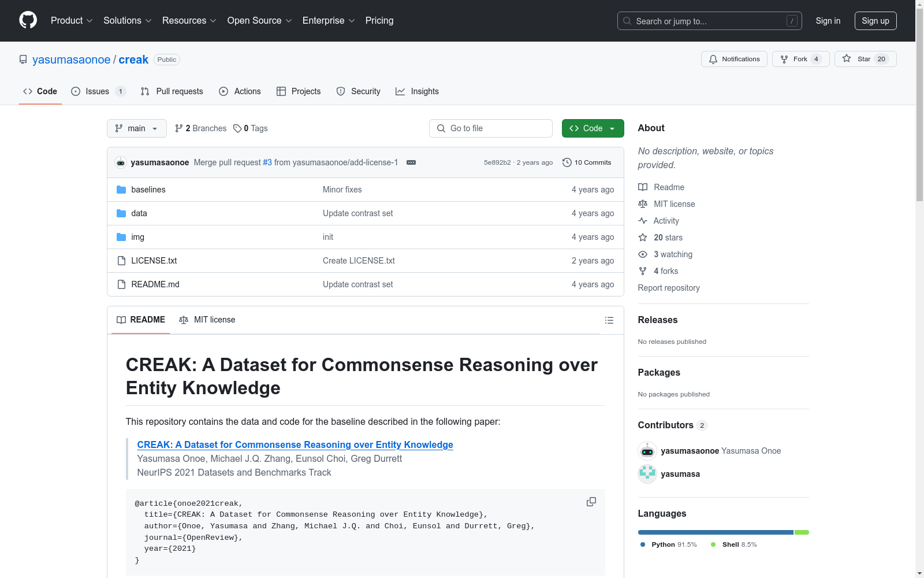Open the CREAK paper title link
The height and width of the screenshot is (578, 924).
pyautogui.click(x=295, y=444)
